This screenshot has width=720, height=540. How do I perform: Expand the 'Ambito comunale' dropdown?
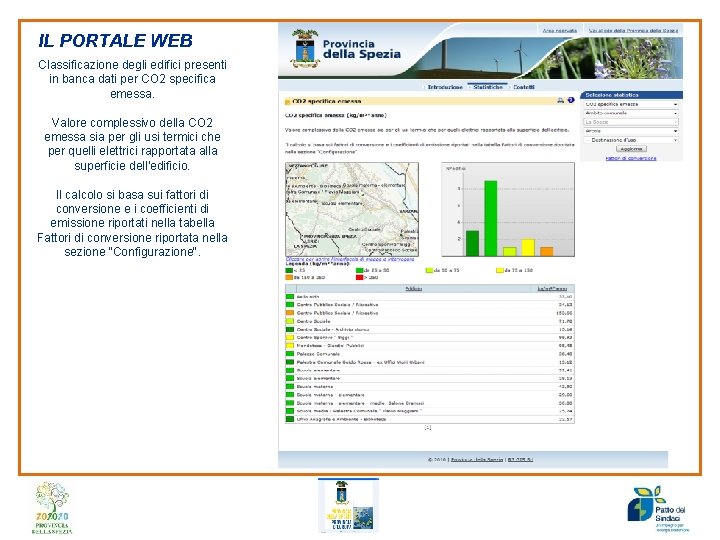click(631, 113)
